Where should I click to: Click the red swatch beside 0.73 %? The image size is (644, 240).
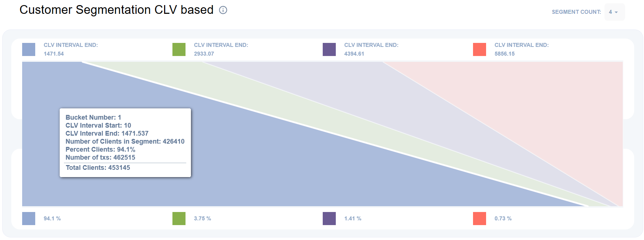[480, 219]
